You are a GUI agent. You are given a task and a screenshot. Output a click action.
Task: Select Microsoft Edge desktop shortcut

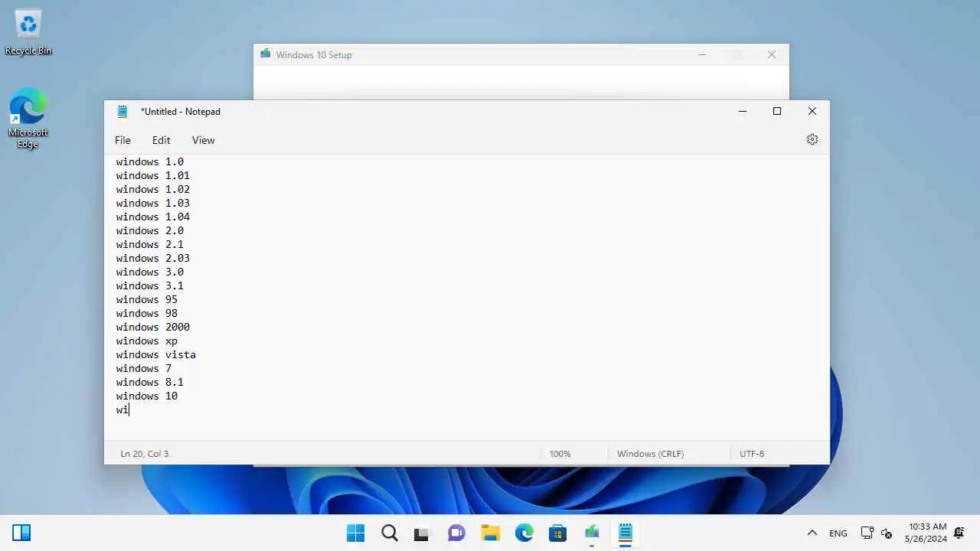(28, 117)
